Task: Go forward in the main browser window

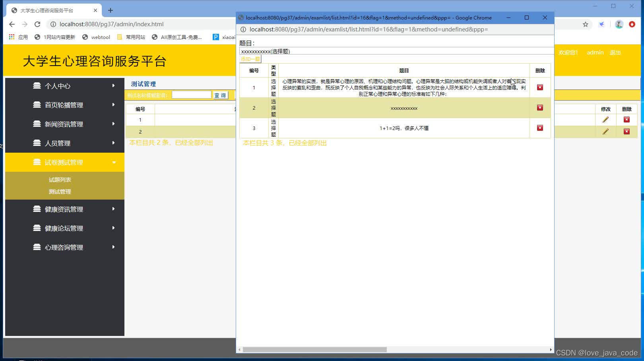Action: click(25, 24)
